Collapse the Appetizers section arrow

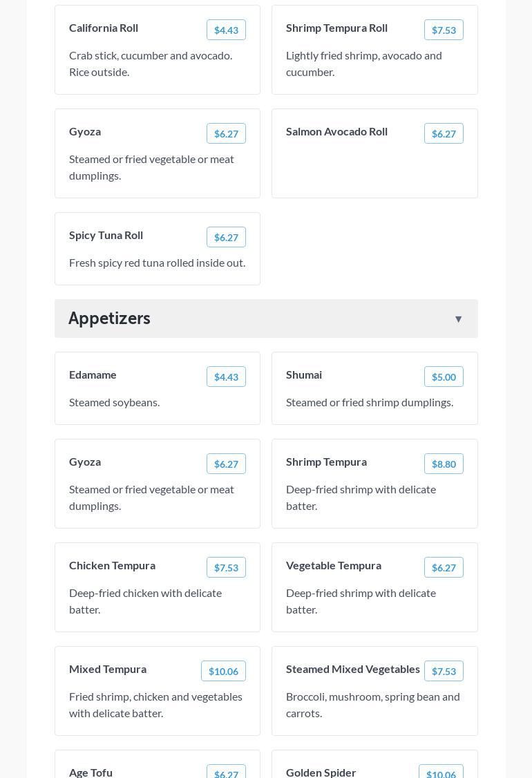[458, 319]
